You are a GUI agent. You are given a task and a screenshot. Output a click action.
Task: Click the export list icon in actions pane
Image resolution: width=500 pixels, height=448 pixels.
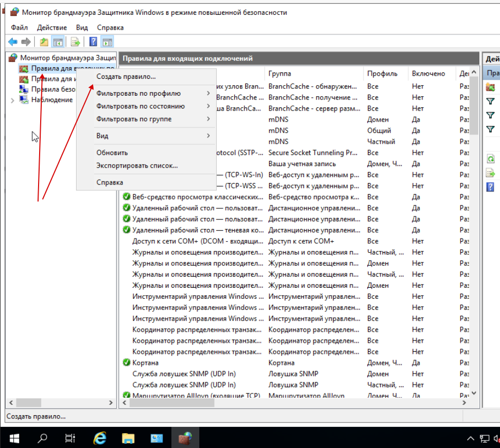(x=490, y=173)
